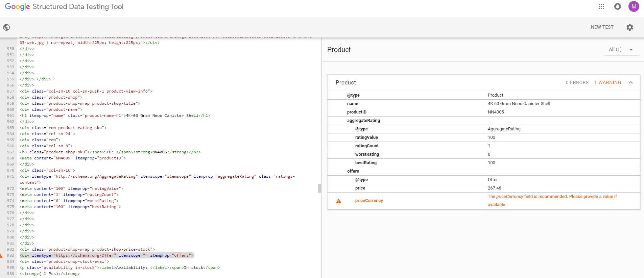The width and height of the screenshot is (644, 278).
Task: Select the offers row
Action: [353, 171]
